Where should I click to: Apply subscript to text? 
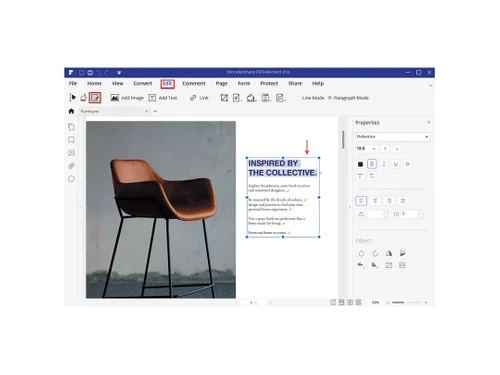click(x=372, y=176)
